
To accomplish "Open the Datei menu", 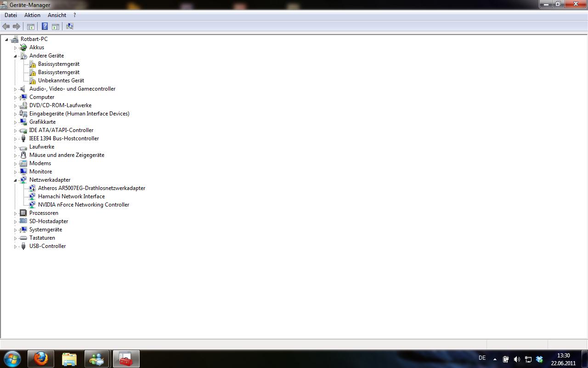I will pos(11,15).
